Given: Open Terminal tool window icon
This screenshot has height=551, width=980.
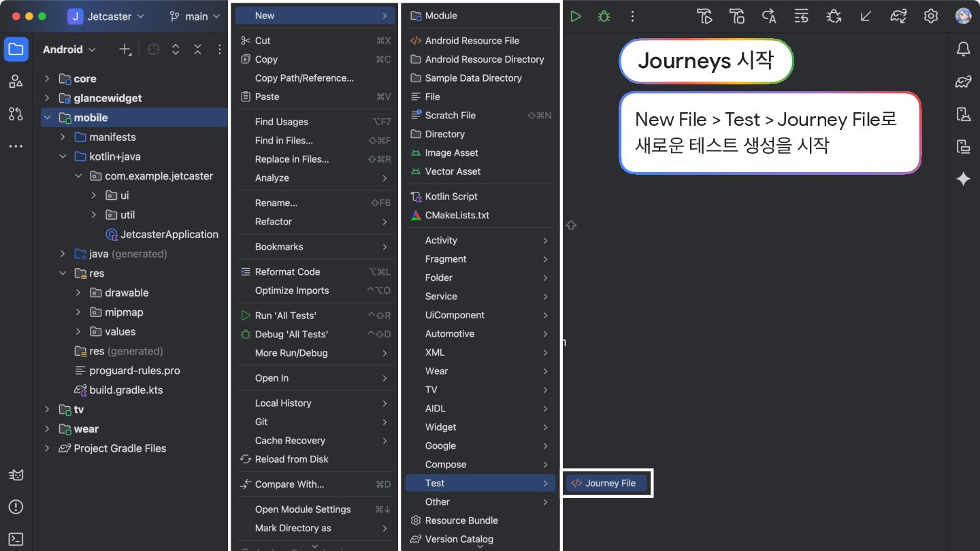Looking at the screenshot, I should click(x=16, y=539).
